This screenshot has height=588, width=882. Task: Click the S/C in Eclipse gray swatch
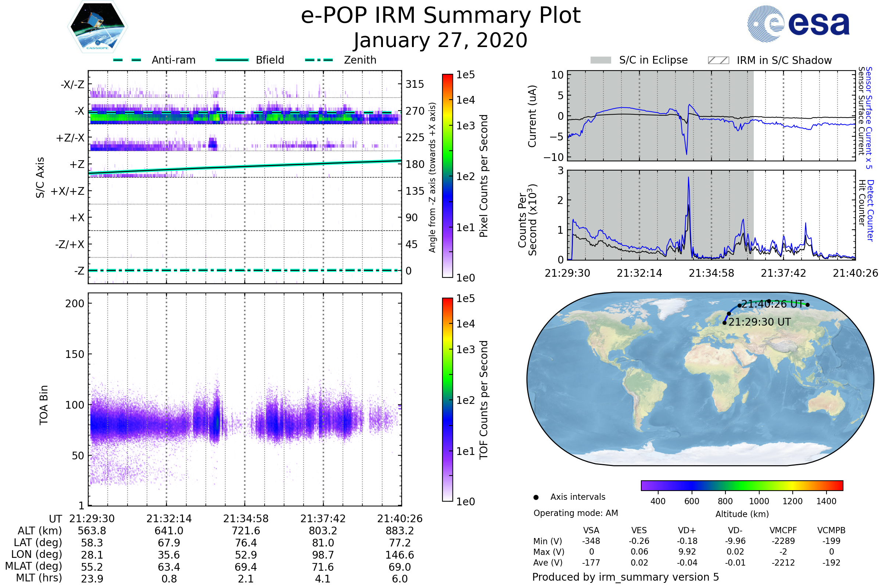click(x=600, y=60)
